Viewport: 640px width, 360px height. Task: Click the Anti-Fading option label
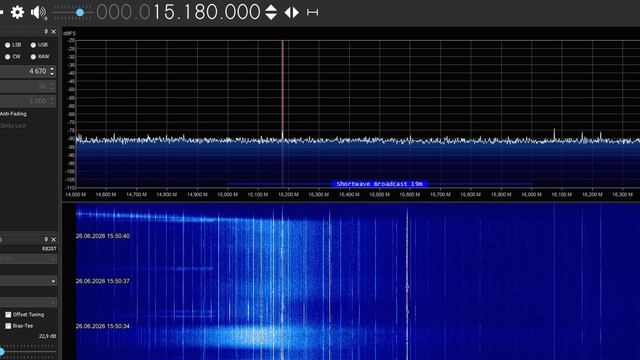tap(13, 114)
